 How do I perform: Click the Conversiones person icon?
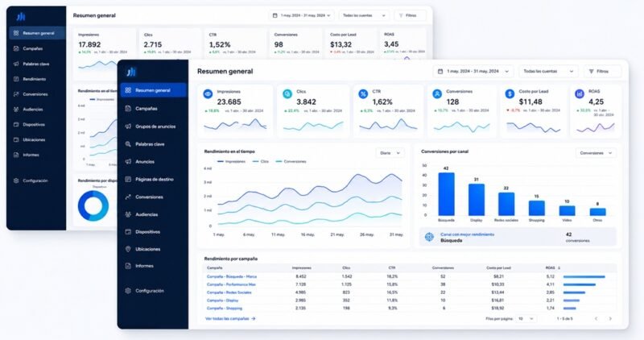437,93
